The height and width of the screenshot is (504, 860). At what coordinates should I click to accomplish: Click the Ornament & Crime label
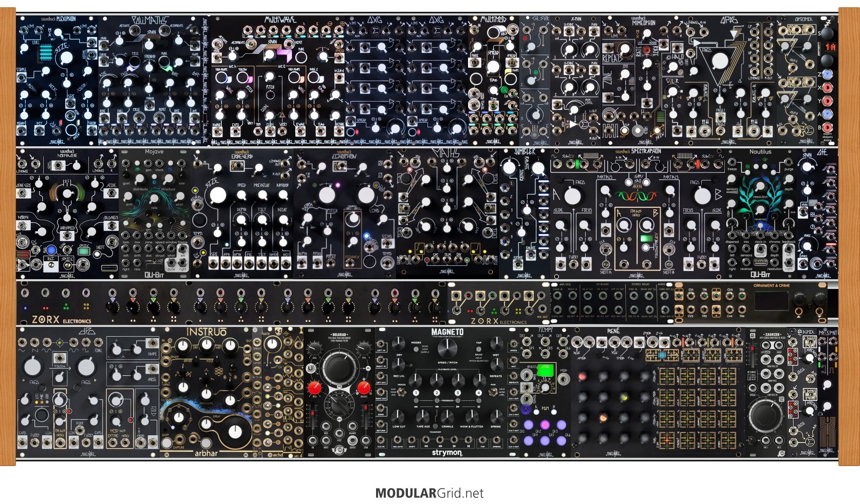pyautogui.click(x=772, y=285)
